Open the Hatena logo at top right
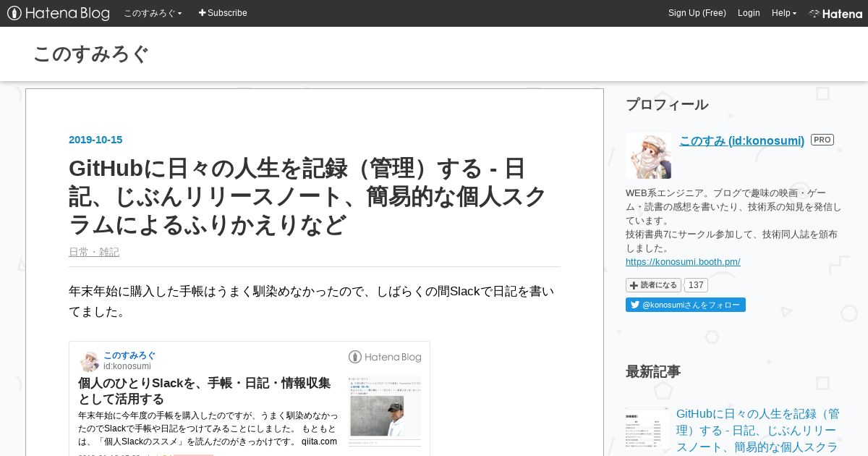This screenshot has height=456, width=868. pyautogui.click(x=835, y=13)
